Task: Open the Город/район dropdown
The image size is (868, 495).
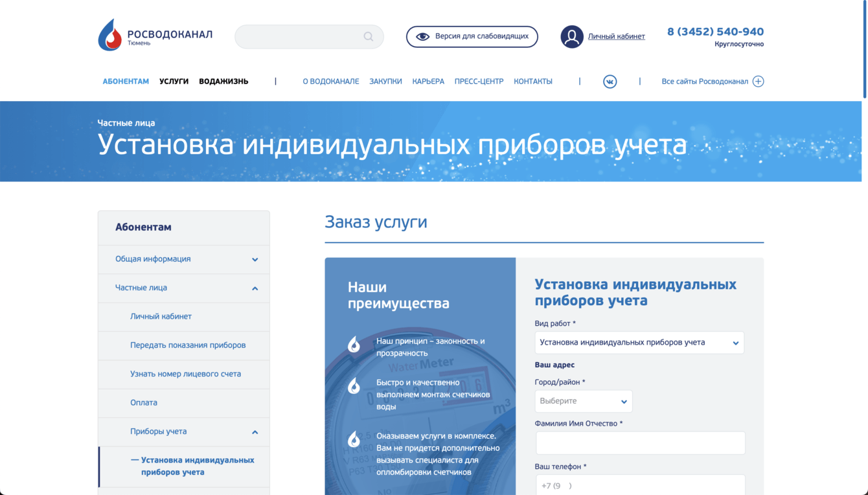Action: pos(584,401)
